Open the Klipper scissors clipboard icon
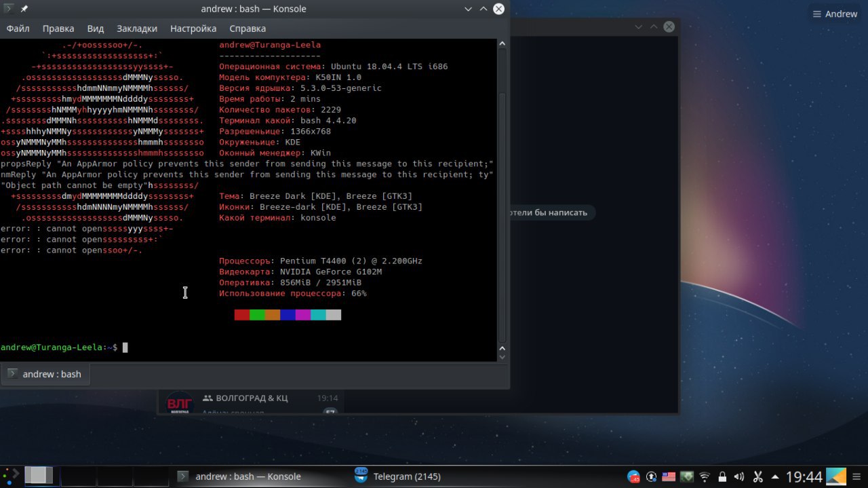The width and height of the screenshot is (868, 488). point(758,476)
